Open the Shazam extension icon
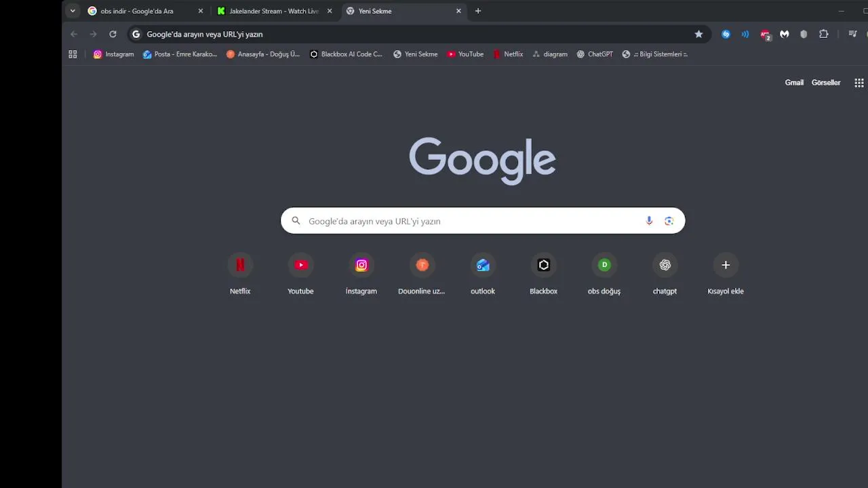Screen dimensions: 868x488 [726, 34]
